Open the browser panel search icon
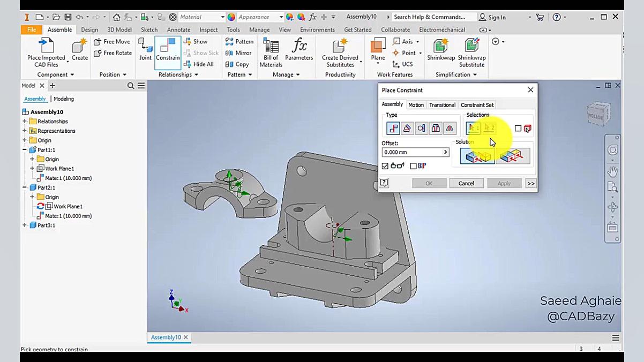Image resolution: width=644 pixels, height=362 pixels. pos(131,86)
